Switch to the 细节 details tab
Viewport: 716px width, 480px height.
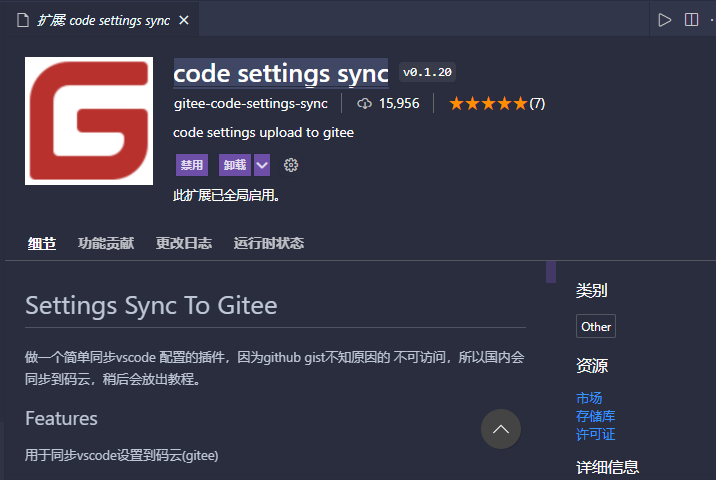pyautogui.click(x=42, y=243)
